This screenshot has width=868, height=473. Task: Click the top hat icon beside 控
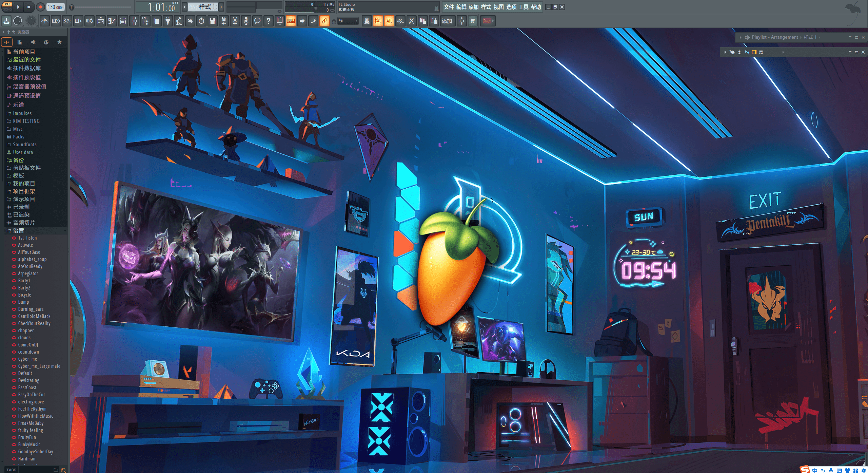click(x=367, y=21)
